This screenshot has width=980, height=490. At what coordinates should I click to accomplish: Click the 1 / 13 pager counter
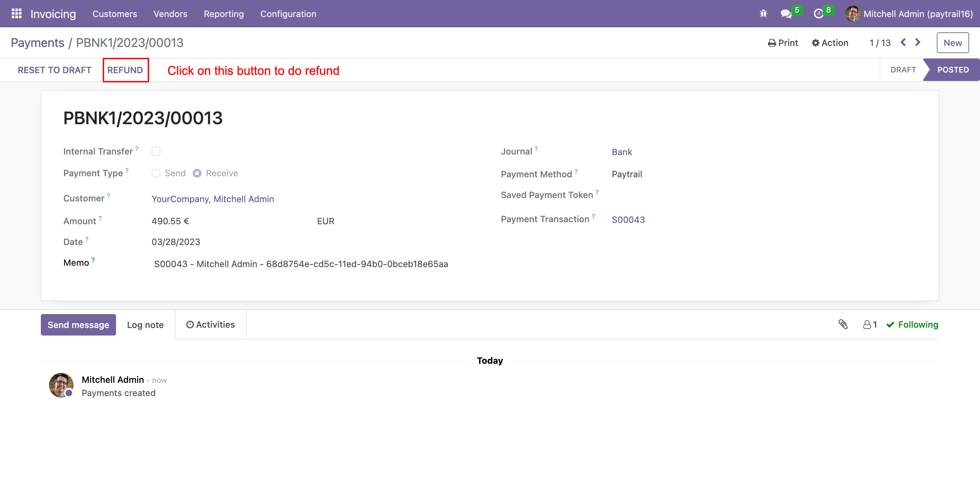click(x=880, y=43)
